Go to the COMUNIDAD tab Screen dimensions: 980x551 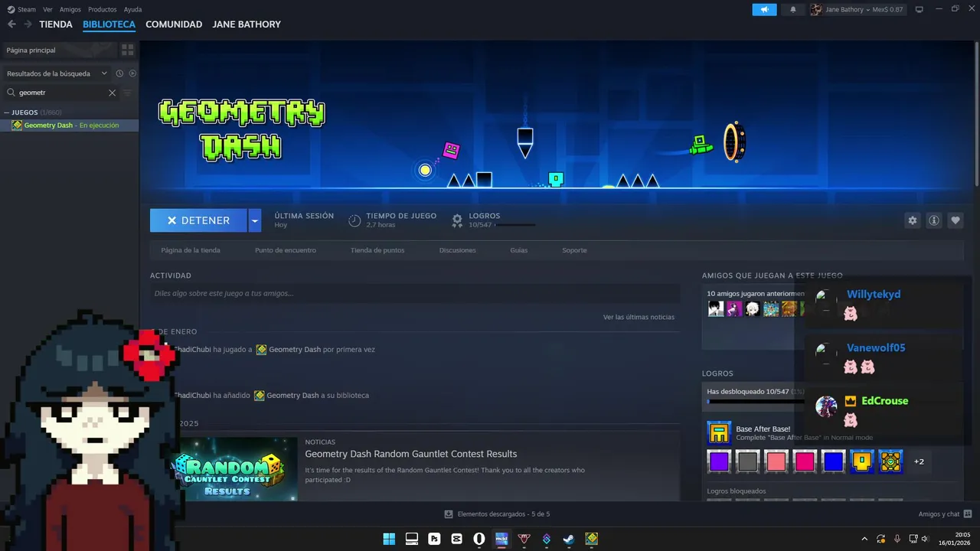174,24
